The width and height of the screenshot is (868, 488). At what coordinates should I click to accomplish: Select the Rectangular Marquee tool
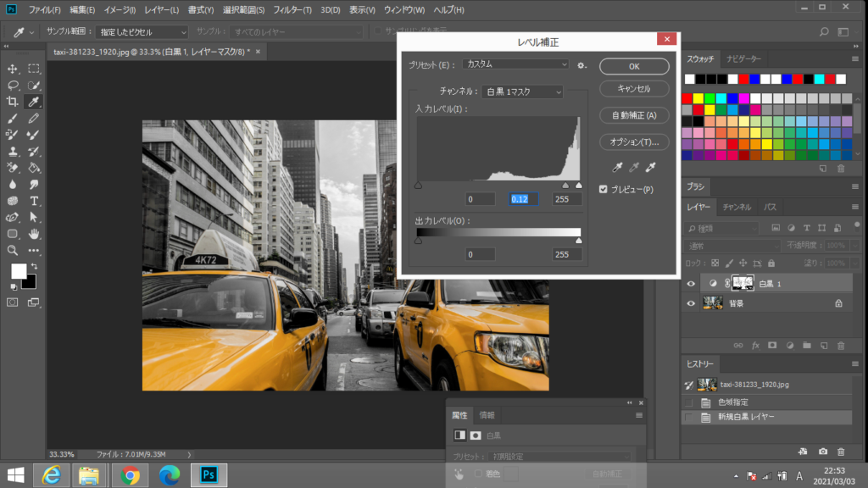[34, 69]
